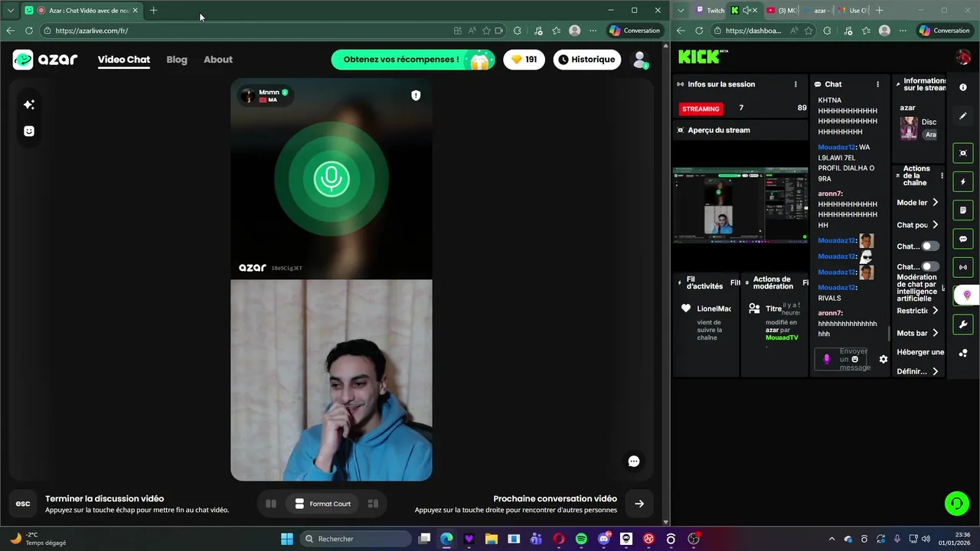Tap the green microphone icon on partner video
The image size is (980, 551).
click(332, 178)
